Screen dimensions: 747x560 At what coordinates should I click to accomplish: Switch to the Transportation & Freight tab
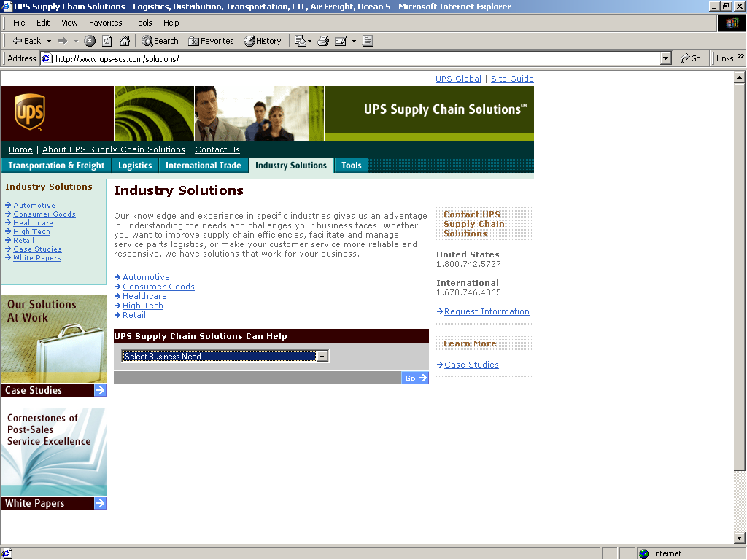point(56,166)
